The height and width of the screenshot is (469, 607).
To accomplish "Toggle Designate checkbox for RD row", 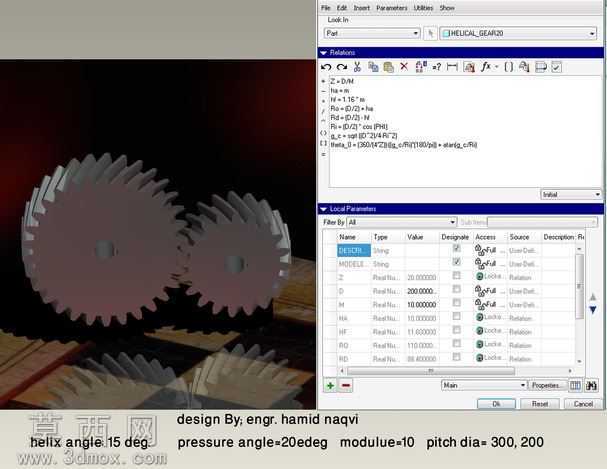I will pos(457,356).
